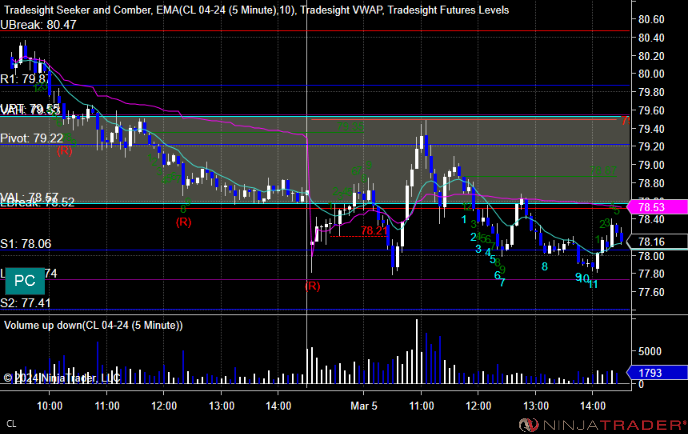Select the blue 1793 volume marker
Screen dimensions: 688x434
pyautogui.click(x=656, y=373)
